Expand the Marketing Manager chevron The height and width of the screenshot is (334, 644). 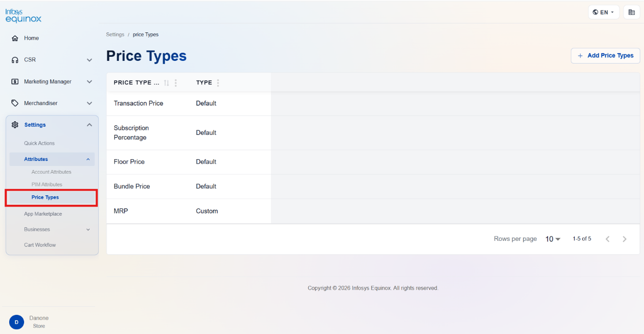point(89,82)
